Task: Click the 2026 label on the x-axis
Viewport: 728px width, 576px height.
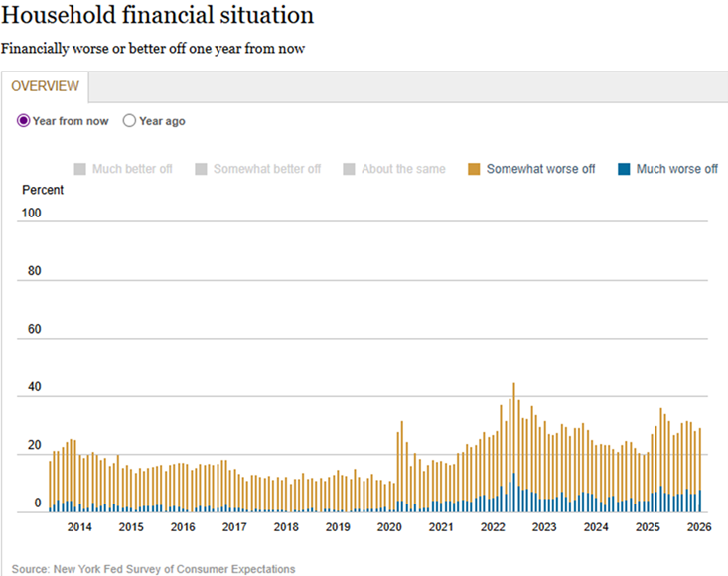Action: tap(699, 526)
